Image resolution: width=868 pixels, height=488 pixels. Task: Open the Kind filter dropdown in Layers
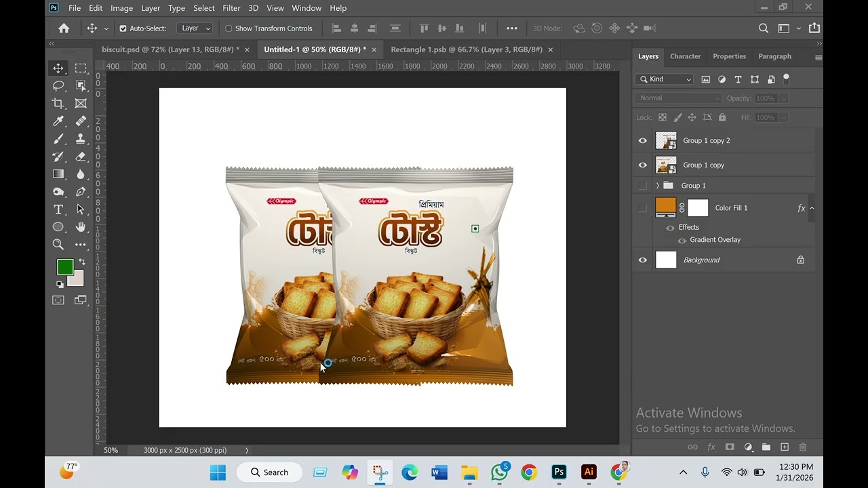[x=665, y=79]
